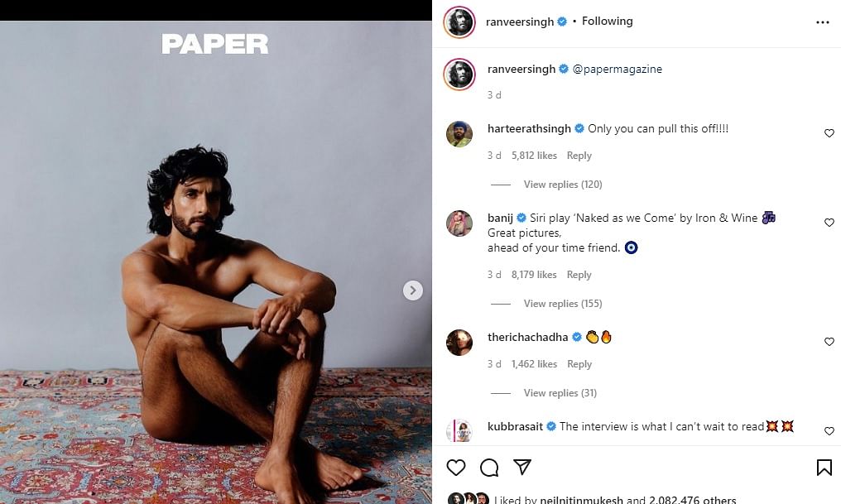Open the @papermagazine mention link
The height and width of the screenshot is (504, 841).
pyautogui.click(x=618, y=70)
